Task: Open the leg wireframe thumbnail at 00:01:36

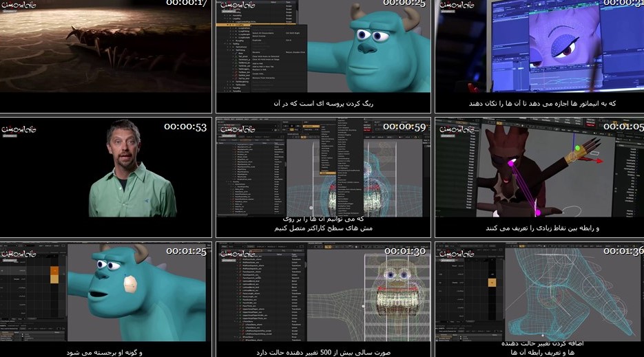Action: [x=539, y=299]
